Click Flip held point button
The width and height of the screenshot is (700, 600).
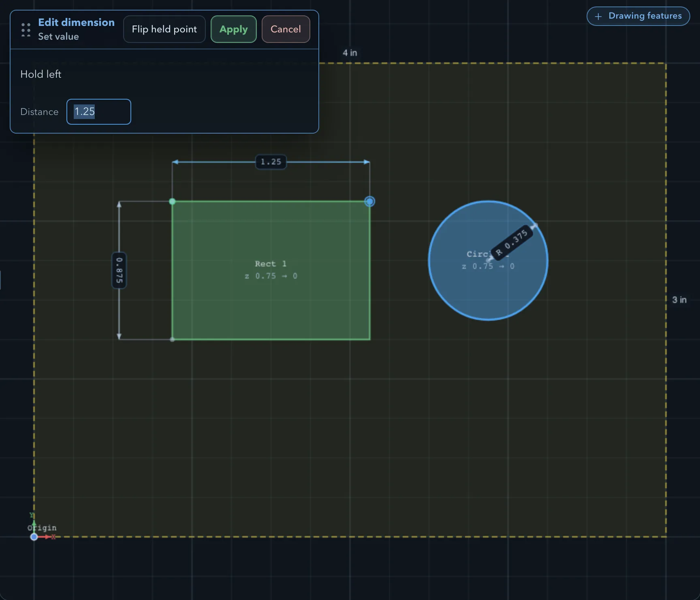(164, 29)
